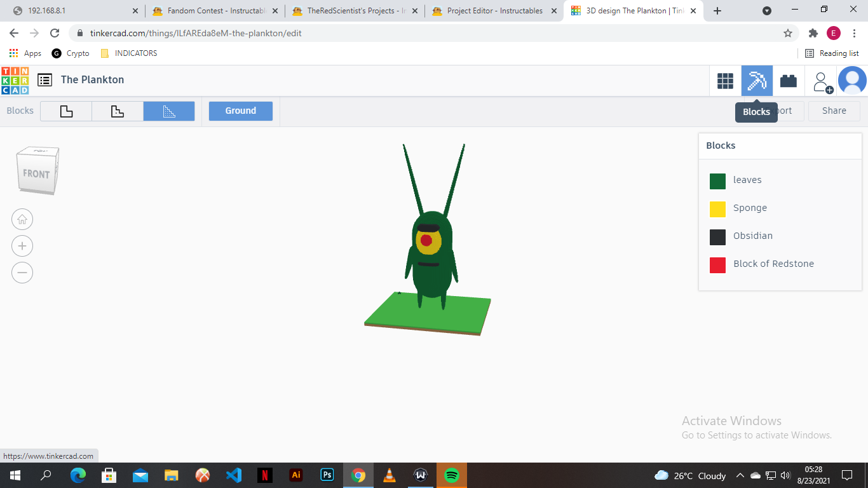
Task: Open the Chrome extensions puzzle icon
Action: [813, 33]
